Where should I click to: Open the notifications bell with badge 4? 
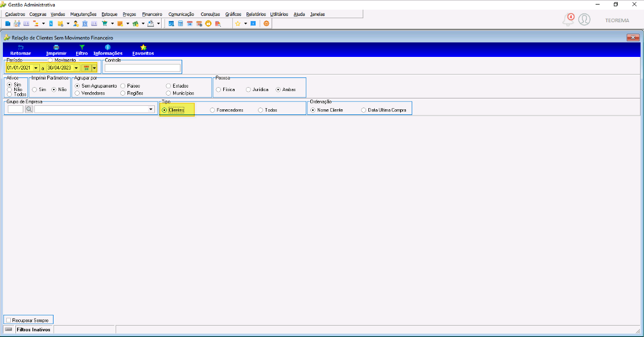568,19
